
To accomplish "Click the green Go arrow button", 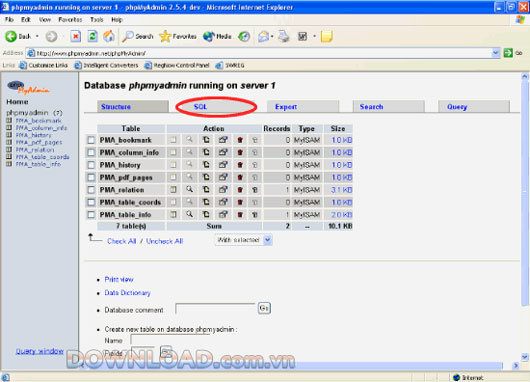I will pos(508,53).
